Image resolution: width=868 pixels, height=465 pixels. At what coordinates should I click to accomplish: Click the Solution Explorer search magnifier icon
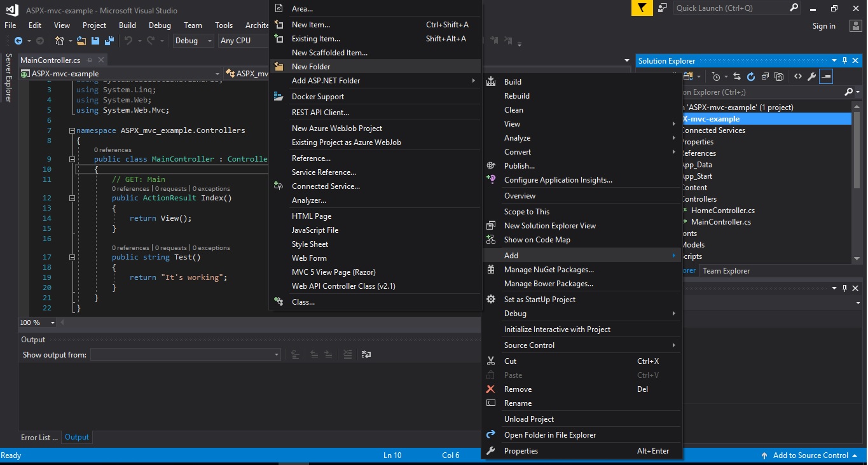848,92
